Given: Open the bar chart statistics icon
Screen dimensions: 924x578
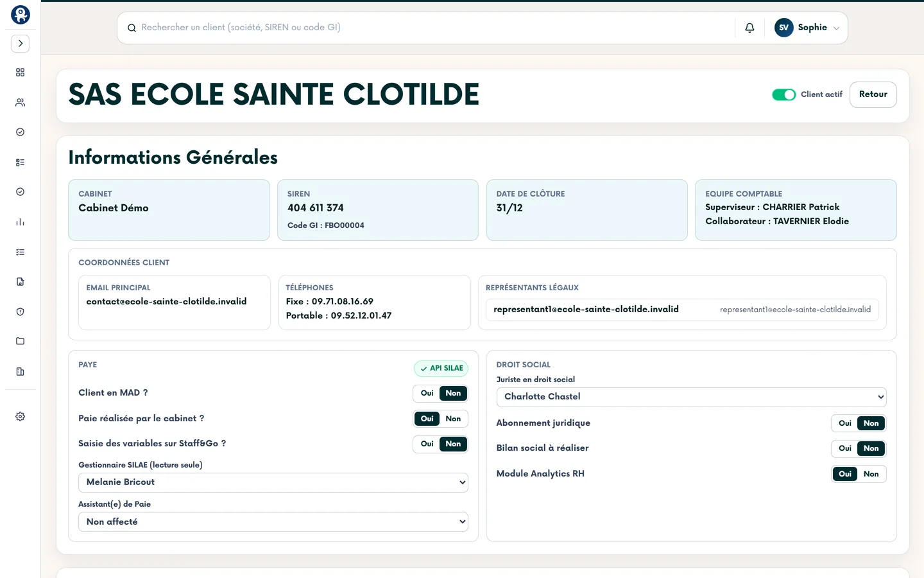Looking at the screenshot, I should click(x=21, y=222).
